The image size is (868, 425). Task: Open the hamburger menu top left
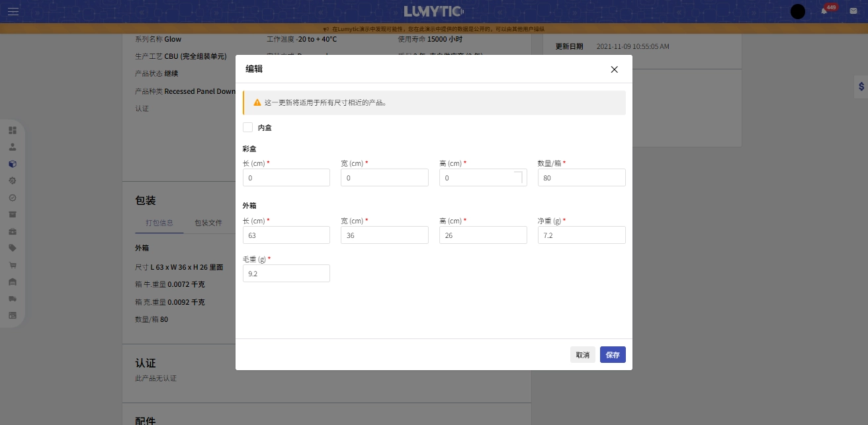tap(13, 11)
